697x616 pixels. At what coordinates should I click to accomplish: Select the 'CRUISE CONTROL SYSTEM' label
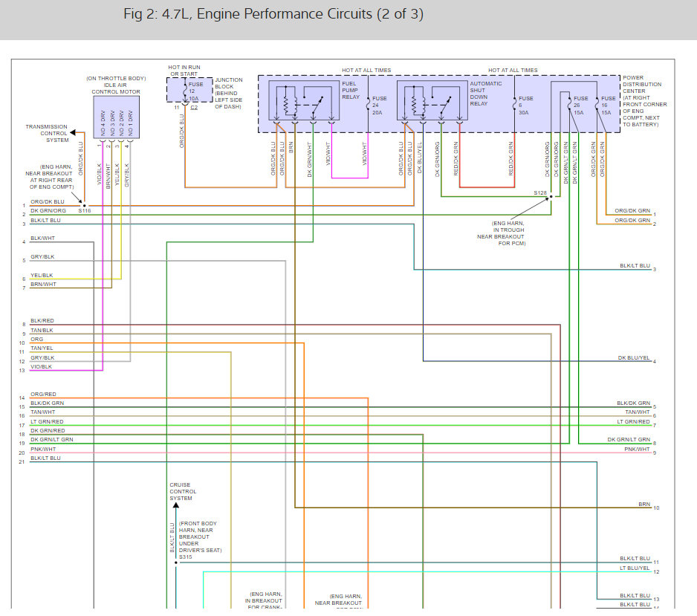pyautogui.click(x=183, y=492)
